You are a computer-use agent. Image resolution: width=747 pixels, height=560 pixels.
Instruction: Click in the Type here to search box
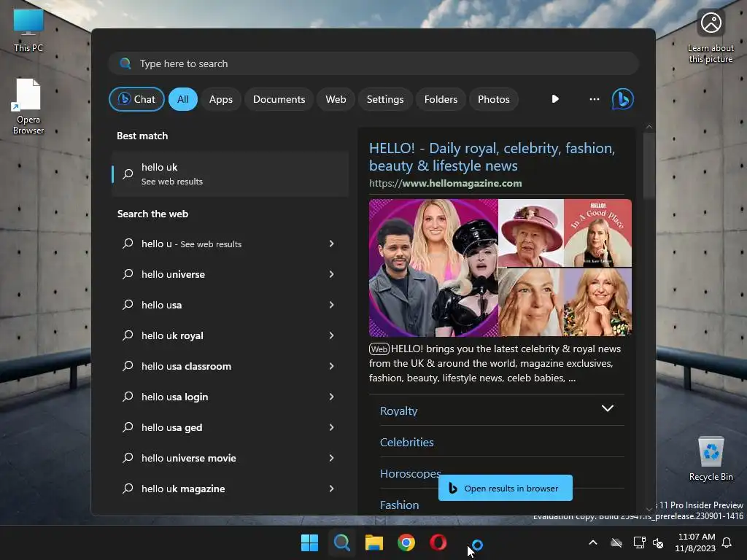tap(373, 63)
